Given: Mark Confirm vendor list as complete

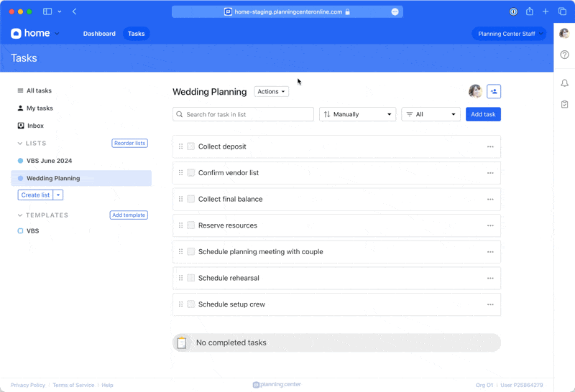Looking at the screenshot, I should click(191, 173).
